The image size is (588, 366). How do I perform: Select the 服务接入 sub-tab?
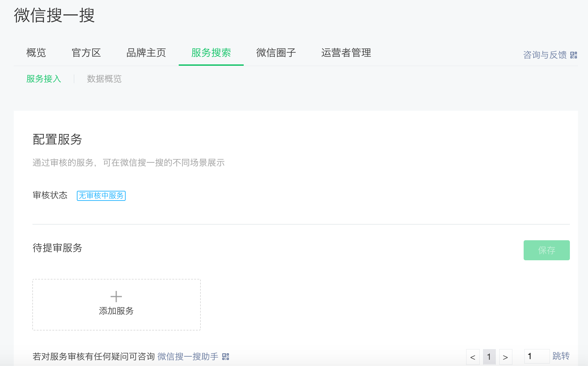click(x=43, y=79)
